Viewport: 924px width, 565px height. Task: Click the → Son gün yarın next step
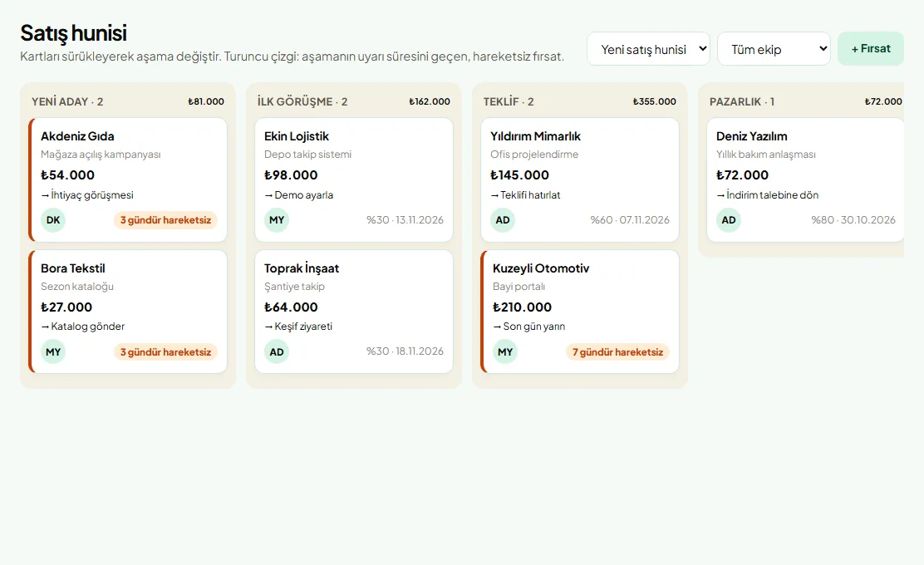[x=528, y=327]
